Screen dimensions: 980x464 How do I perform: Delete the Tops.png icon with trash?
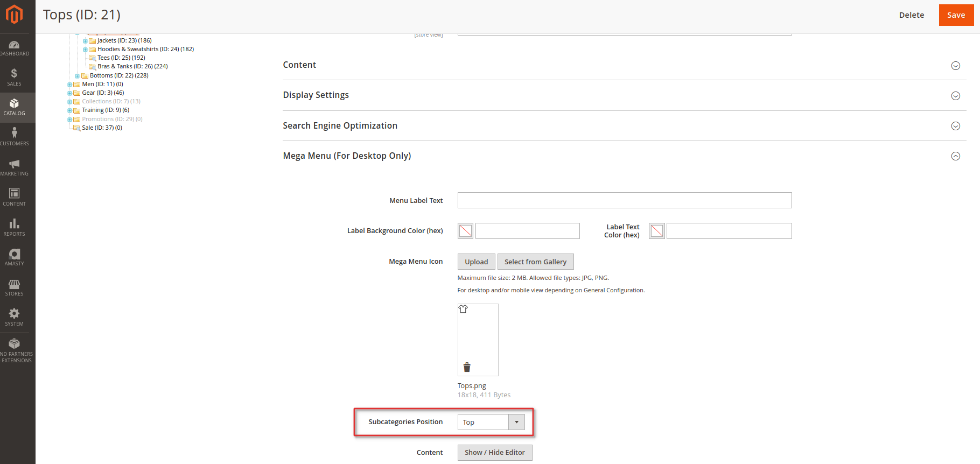tap(467, 367)
